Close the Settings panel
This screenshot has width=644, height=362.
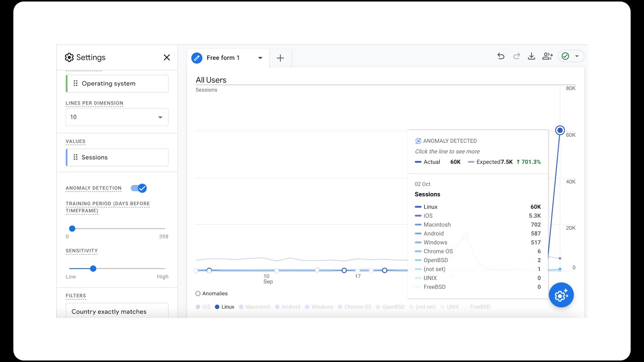tap(167, 57)
